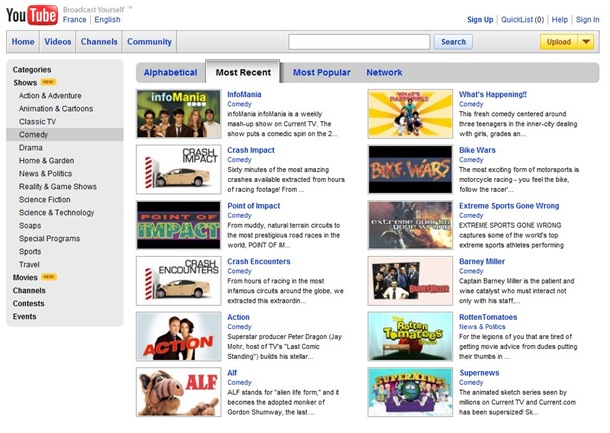Viewport: 610px width, 433px height.
Task: Click the Alf title link
Action: point(232,373)
